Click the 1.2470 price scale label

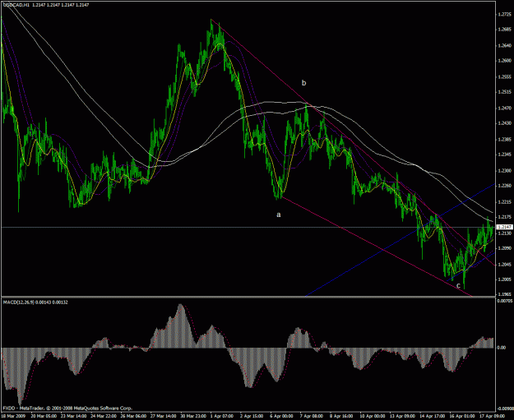504,108
